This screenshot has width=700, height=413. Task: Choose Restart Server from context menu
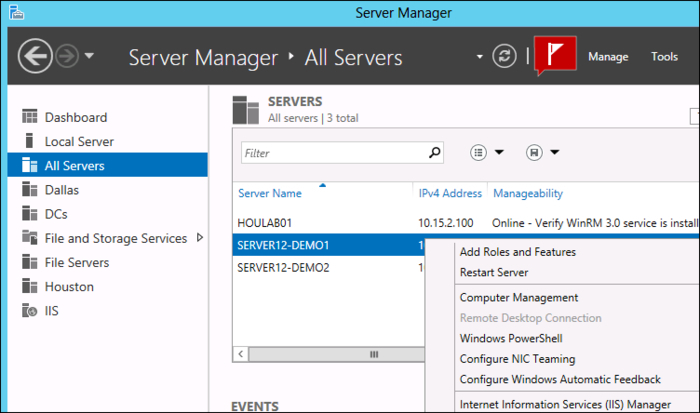pos(493,272)
